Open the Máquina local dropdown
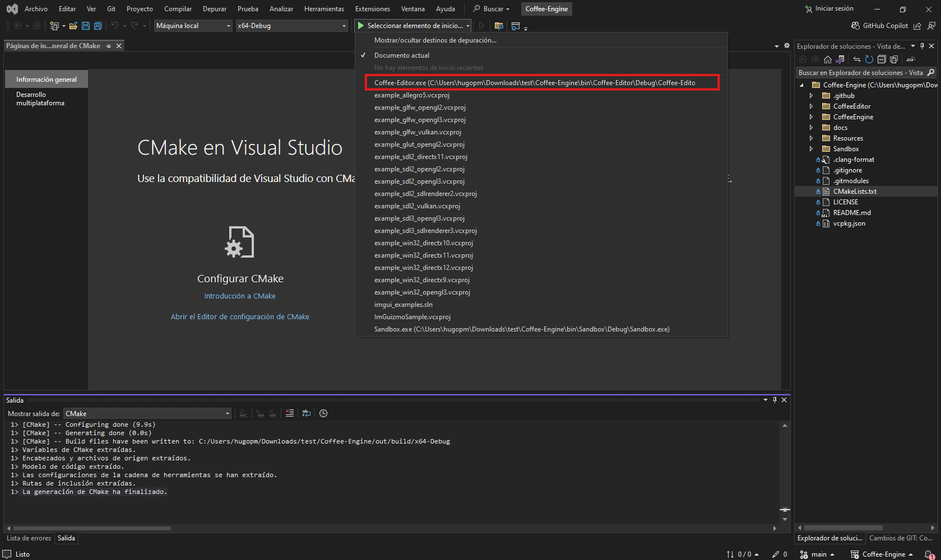Viewport: 941px width, 560px height. [x=193, y=26]
